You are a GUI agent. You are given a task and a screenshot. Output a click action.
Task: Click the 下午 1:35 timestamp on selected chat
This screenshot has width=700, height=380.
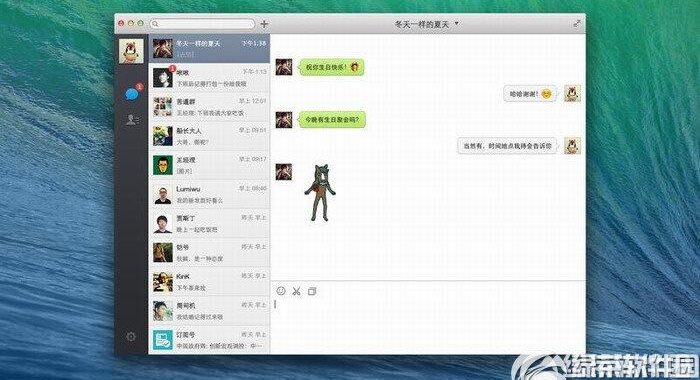[254, 43]
